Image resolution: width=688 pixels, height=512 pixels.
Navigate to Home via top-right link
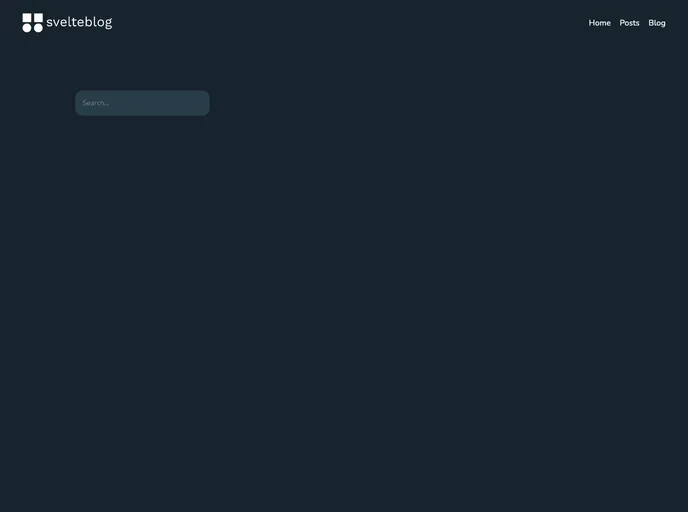point(599,23)
